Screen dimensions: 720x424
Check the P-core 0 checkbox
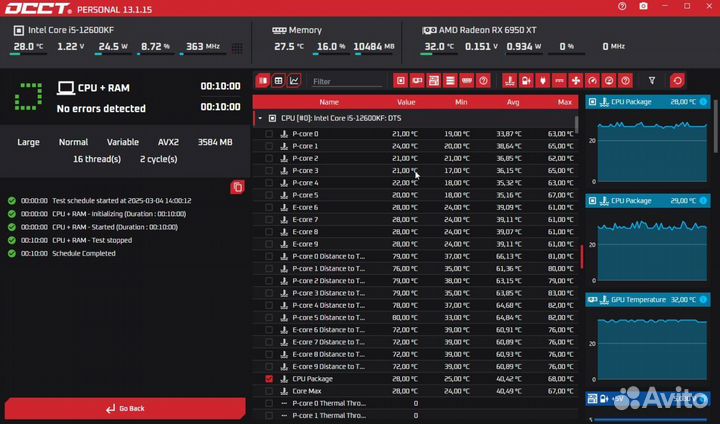tap(269, 134)
